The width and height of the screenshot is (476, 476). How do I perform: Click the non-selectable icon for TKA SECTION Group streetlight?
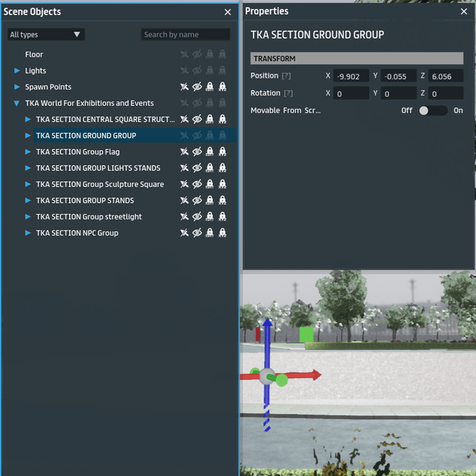[184, 217]
